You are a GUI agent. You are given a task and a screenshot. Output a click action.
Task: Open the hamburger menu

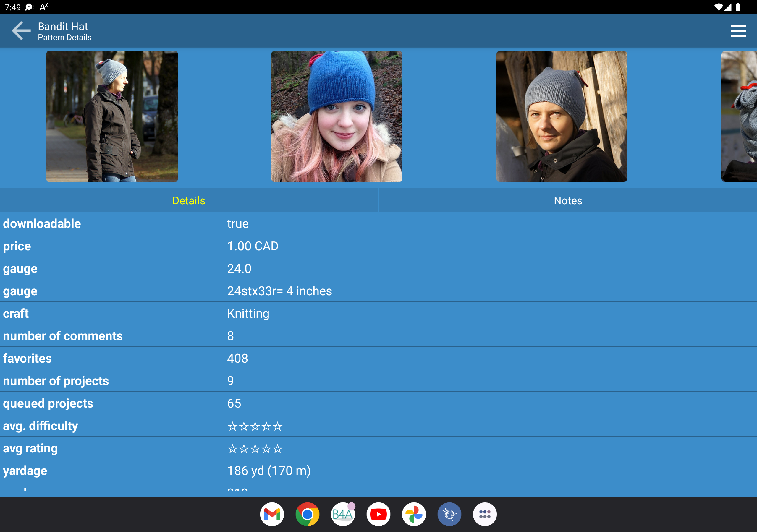738,31
